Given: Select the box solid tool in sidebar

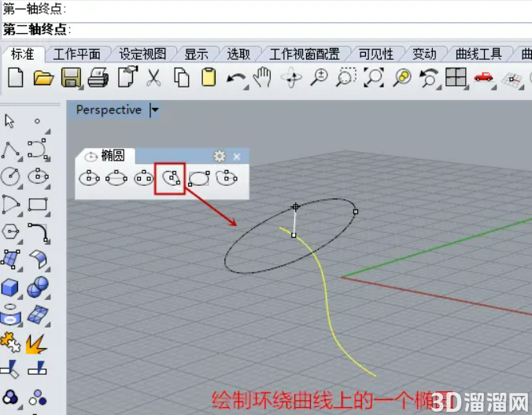Looking at the screenshot, I should tap(10, 287).
